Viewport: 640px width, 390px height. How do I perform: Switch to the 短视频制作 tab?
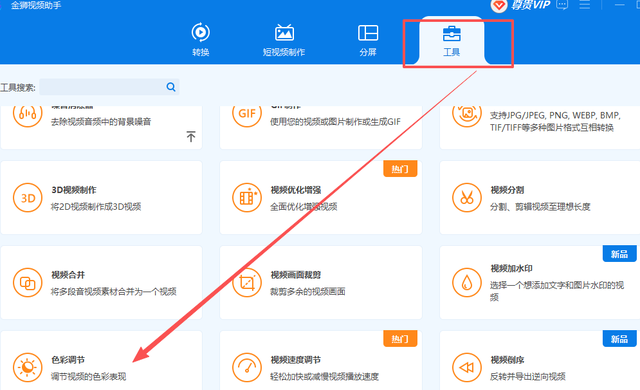(x=284, y=40)
